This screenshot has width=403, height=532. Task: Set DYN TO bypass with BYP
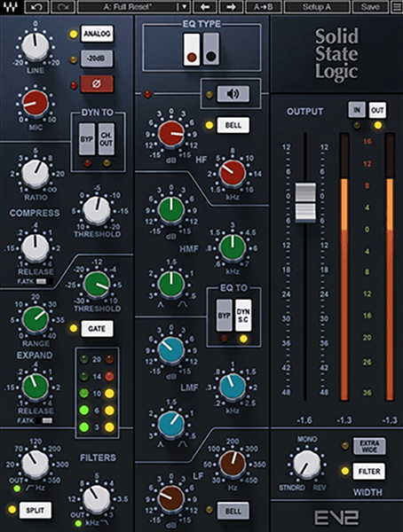pyautogui.click(x=87, y=139)
